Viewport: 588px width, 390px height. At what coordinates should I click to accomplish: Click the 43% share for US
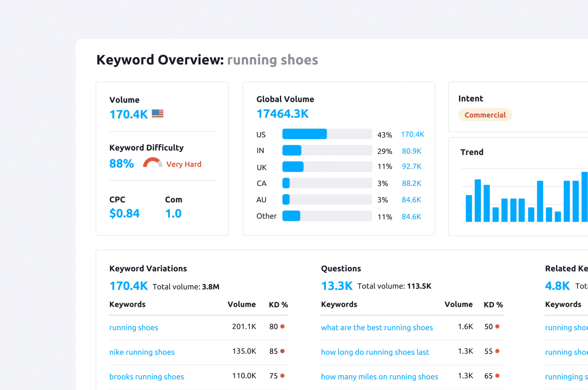click(x=385, y=135)
